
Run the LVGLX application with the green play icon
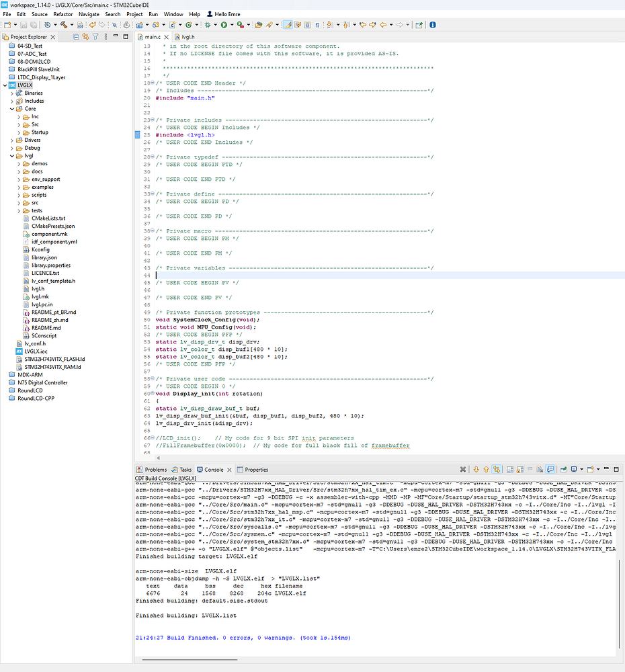(x=224, y=24)
